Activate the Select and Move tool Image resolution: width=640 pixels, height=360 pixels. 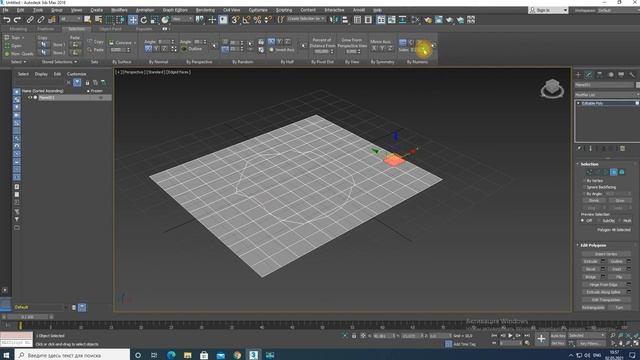pos(133,20)
